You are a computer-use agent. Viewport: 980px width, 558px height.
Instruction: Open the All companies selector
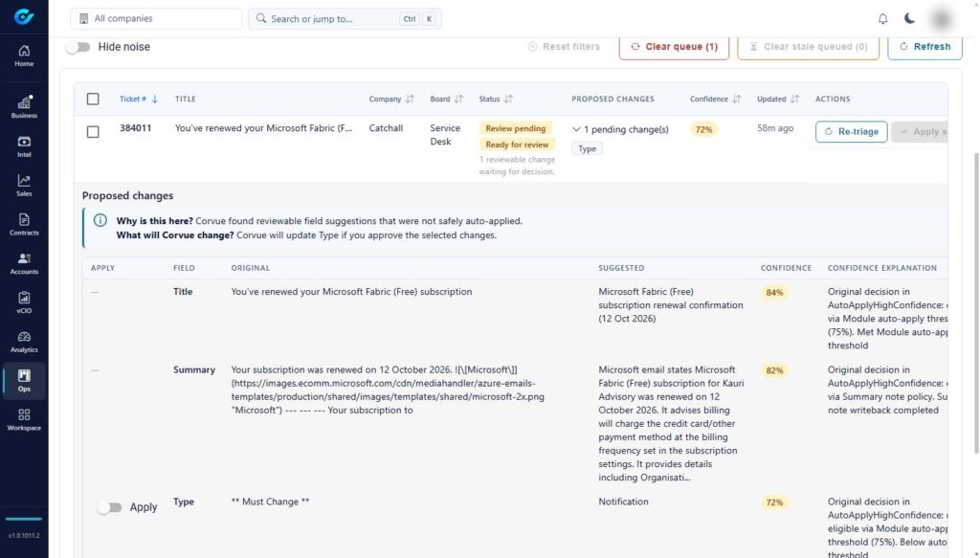point(156,19)
